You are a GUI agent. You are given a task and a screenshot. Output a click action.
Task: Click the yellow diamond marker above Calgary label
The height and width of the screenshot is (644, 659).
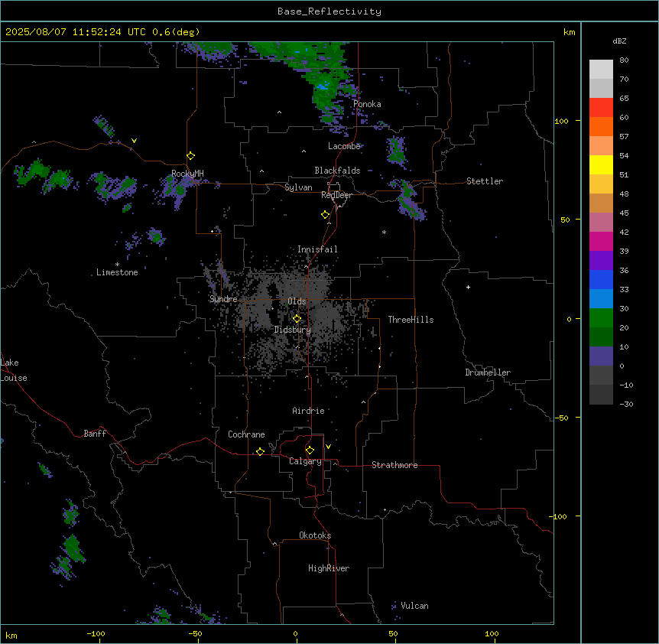point(310,450)
